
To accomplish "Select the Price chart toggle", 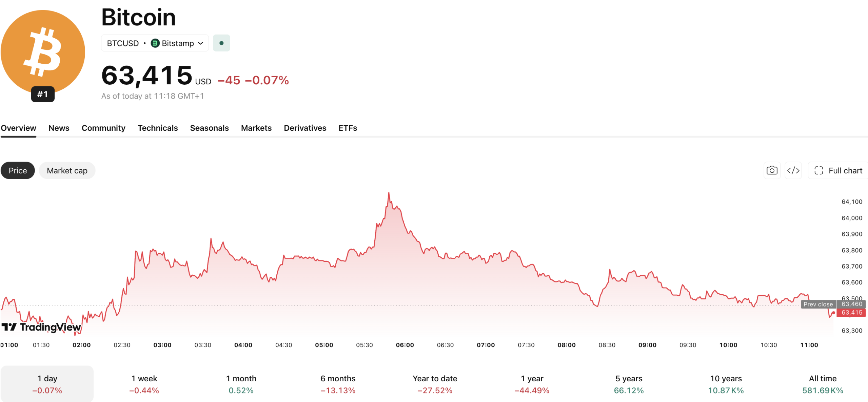I will click(x=18, y=170).
